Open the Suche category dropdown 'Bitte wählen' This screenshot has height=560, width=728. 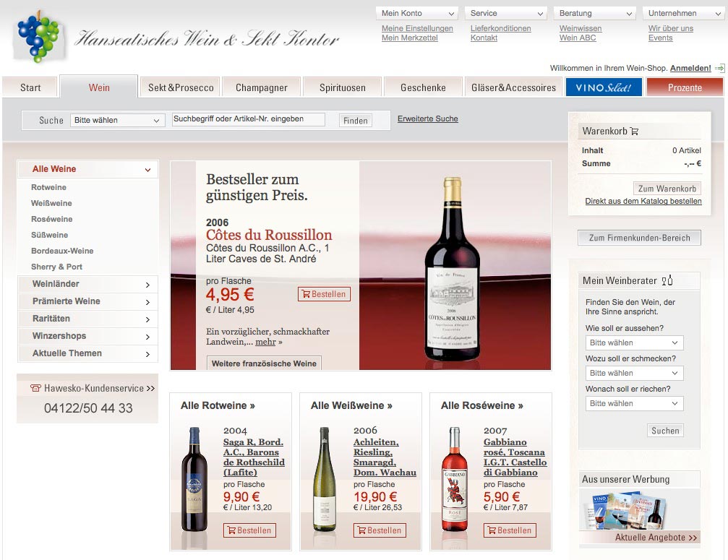click(117, 120)
